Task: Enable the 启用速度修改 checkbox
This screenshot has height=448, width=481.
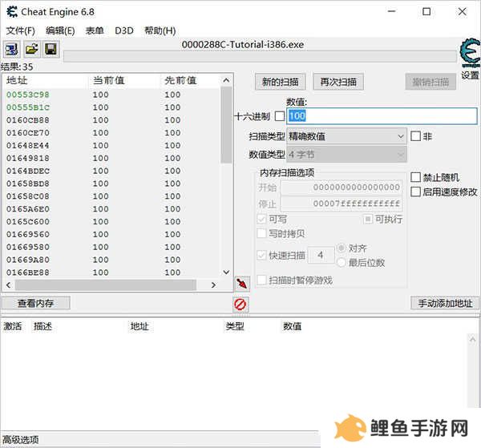Action: click(x=415, y=192)
